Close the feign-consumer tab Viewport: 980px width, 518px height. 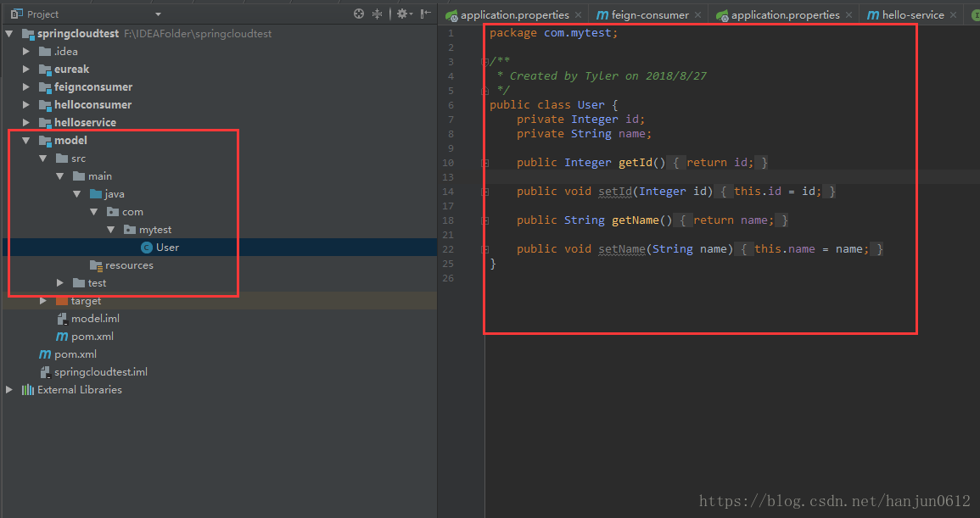tap(697, 15)
